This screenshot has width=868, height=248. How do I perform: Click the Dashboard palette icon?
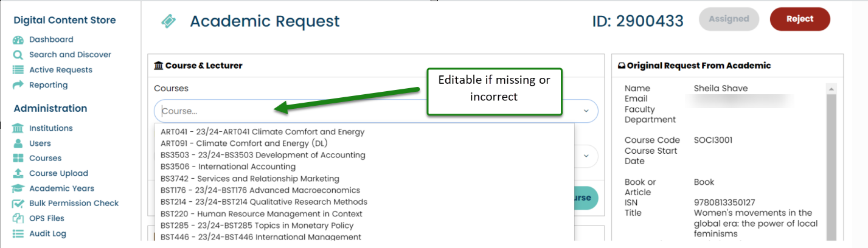[x=18, y=40]
